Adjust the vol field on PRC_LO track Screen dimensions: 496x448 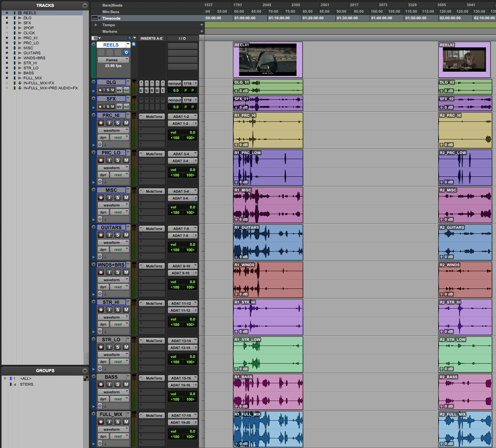[x=183, y=170]
